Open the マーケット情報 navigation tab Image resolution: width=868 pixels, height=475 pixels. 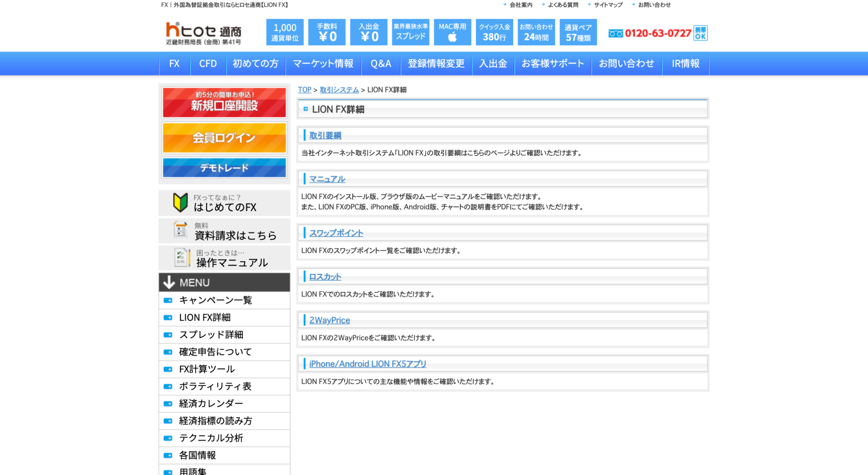coord(323,64)
